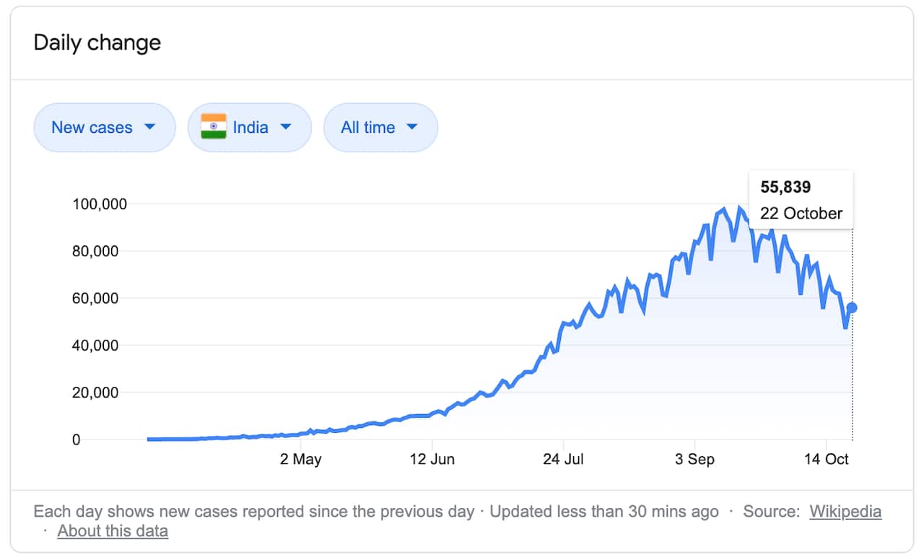Click the New cases dropdown arrow icon
This screenshot has width=924, height=560.
(x=150, y=127)
